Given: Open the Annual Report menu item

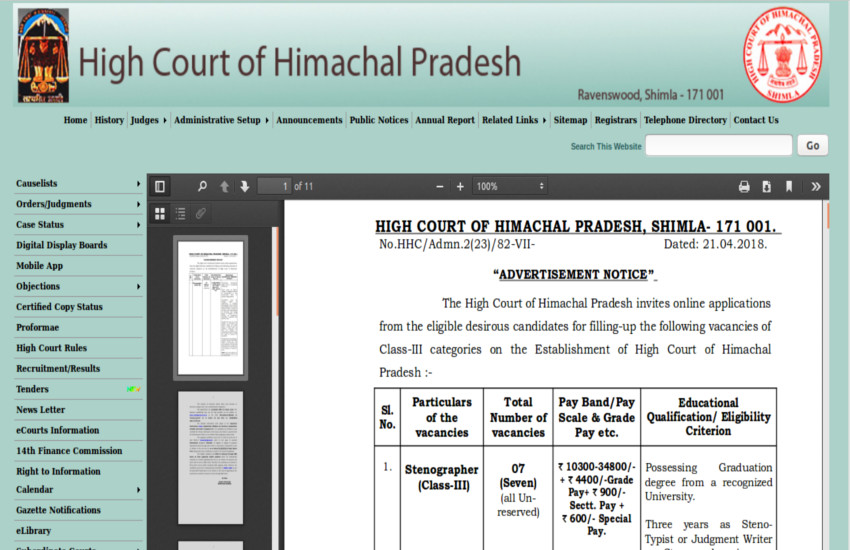Looking at the screenshot, I should coord(445,120).
